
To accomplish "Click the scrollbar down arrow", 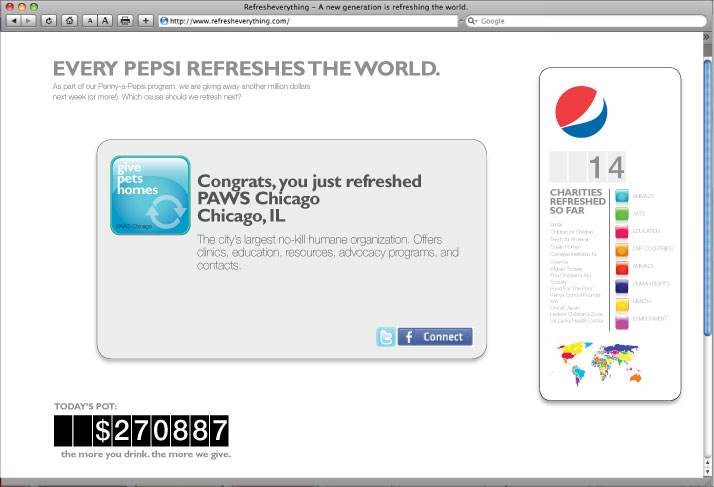I will click(x=707, y=472).
